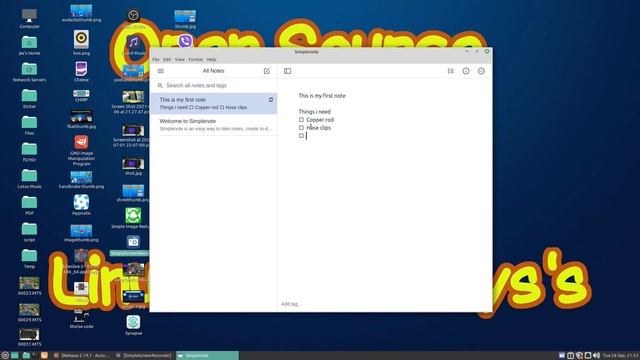Screen dimensions: 640x360
Task: Launch Cheese from the desktop
Action: (81, 72)
